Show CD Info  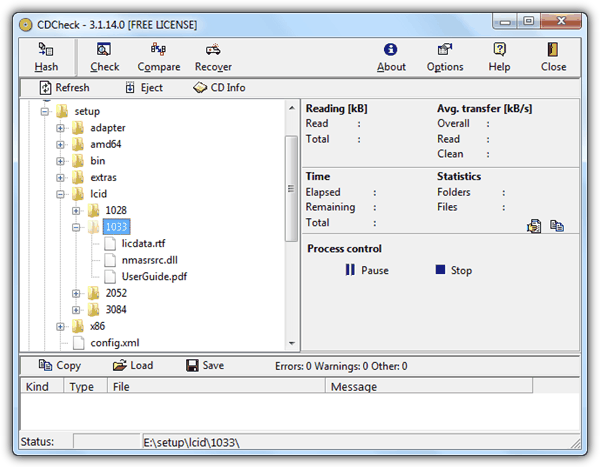click(219, 88)
